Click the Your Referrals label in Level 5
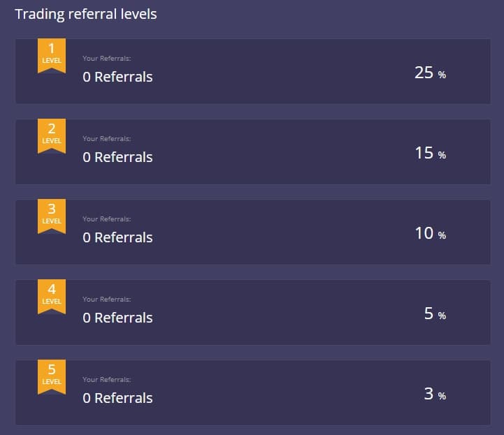 coord(106,380)
